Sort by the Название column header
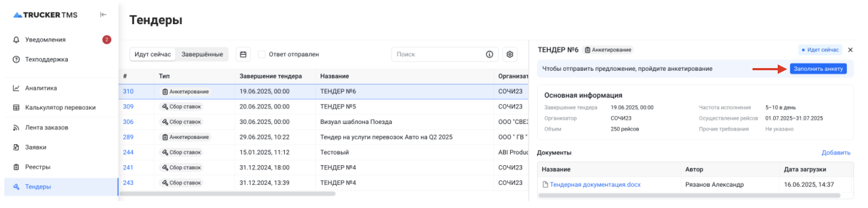This screenshot has width=868, height=208. (335, 76)
